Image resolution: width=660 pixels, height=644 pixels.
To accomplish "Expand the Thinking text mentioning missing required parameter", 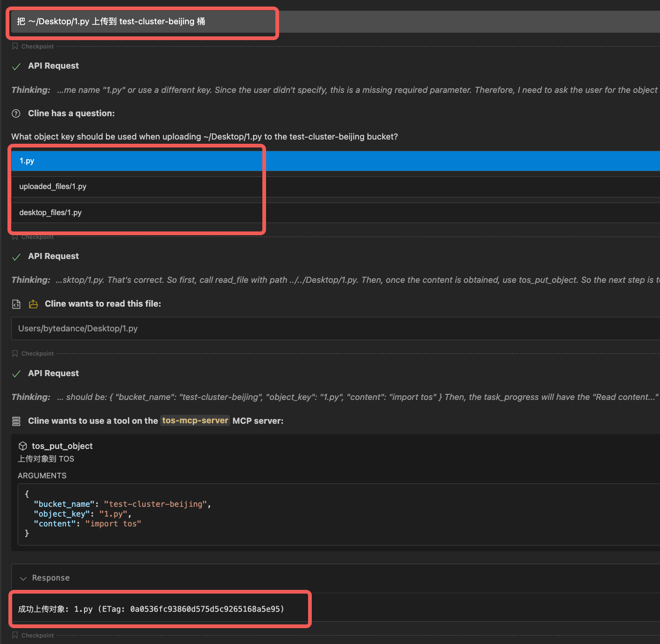I will [x=327, y=90].
